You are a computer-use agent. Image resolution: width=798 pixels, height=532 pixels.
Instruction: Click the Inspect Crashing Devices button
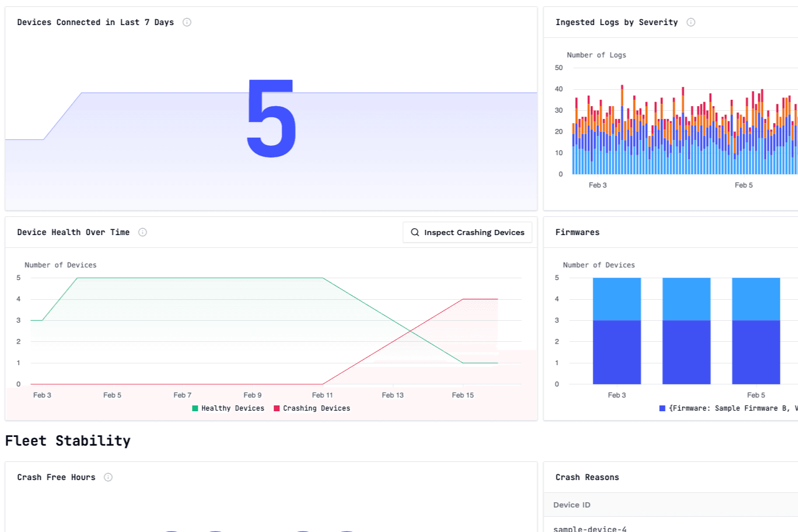pyautogui.click(x=467, y=232)
